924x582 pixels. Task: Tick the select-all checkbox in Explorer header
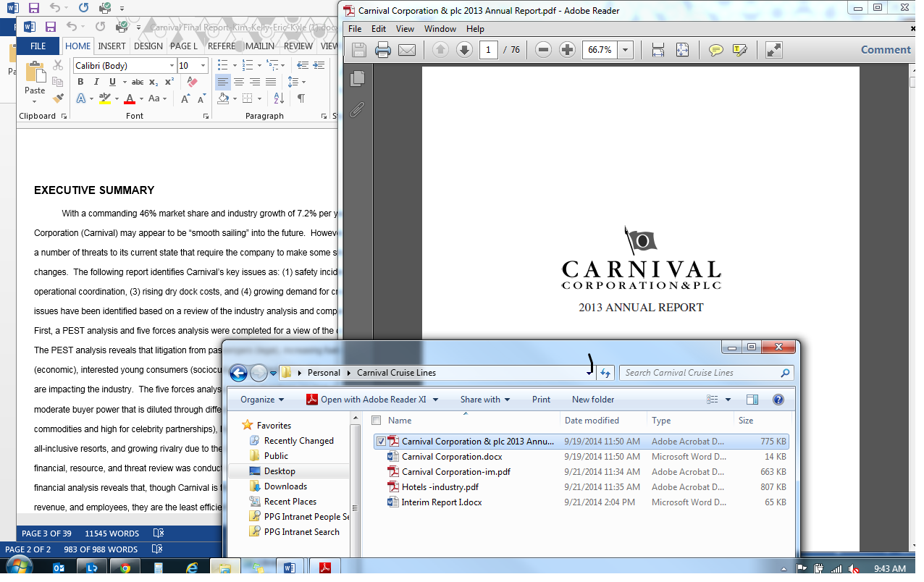coord(376,420)
